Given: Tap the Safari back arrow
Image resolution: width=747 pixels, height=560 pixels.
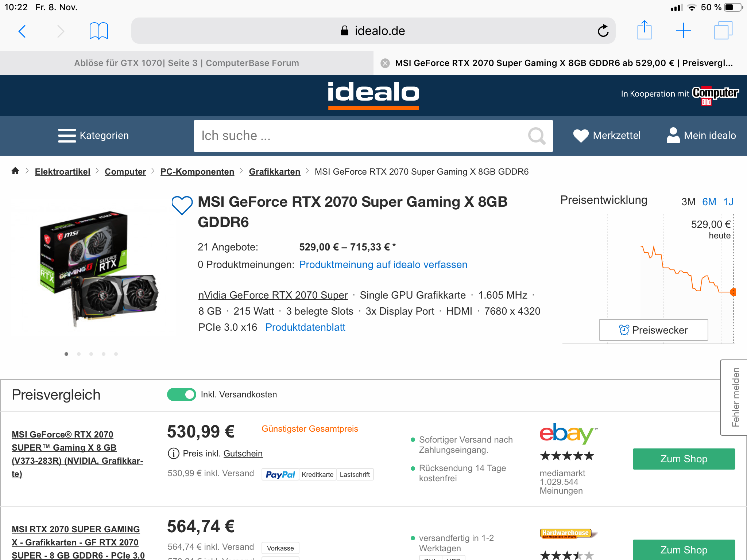Looking at the screenshot, I should [x=22, y=31].
